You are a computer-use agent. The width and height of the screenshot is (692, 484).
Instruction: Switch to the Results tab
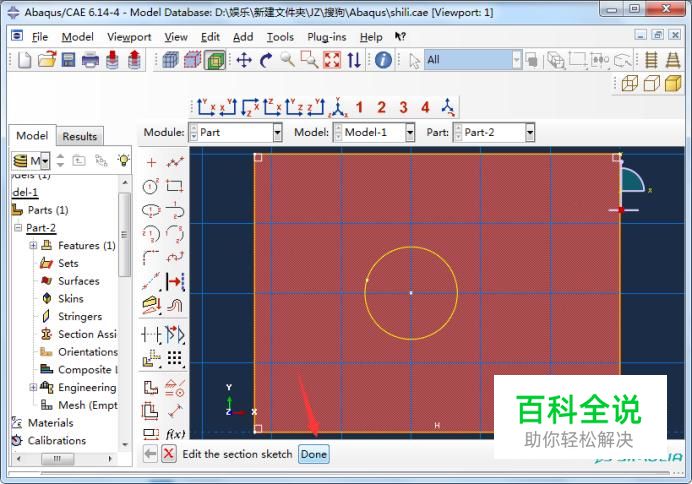tap(79, 136)
